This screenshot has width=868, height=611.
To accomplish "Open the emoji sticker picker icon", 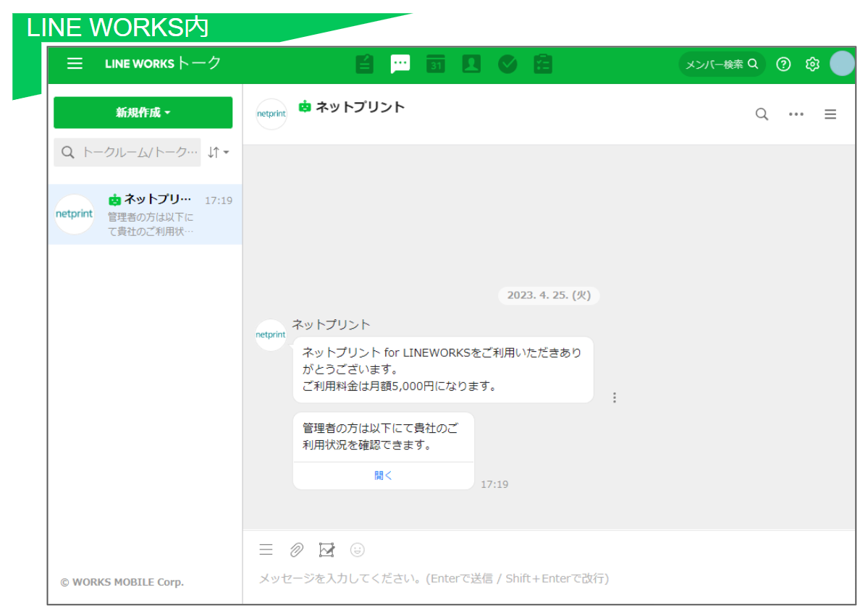I will coord(357,549).
